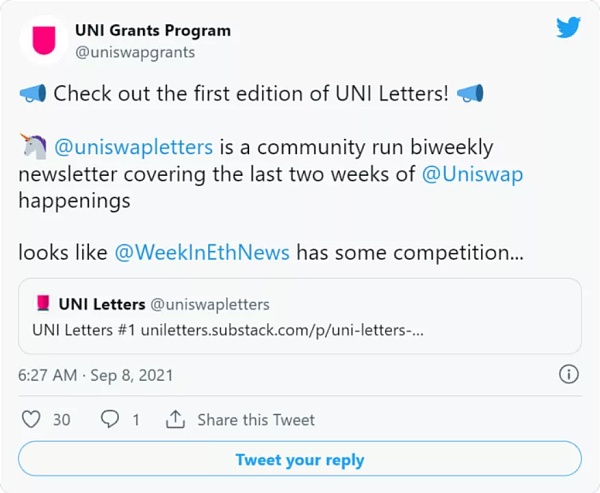Open the quoted UNI Letters #1 tweet card
The width and height of the screenshot is (600, 493).
(x=300, y=316)
